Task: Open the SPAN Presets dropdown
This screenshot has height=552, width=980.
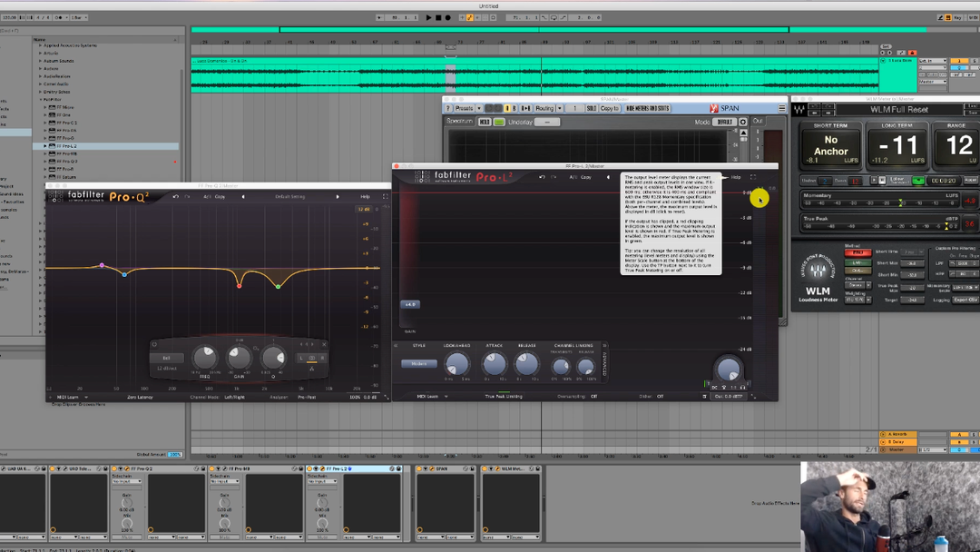Action: coord(465,108)
